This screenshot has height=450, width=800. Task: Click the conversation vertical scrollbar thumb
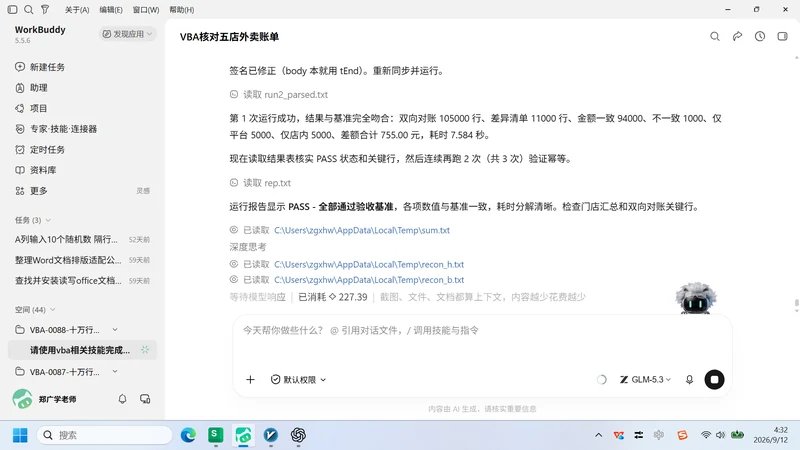point(796,304)
